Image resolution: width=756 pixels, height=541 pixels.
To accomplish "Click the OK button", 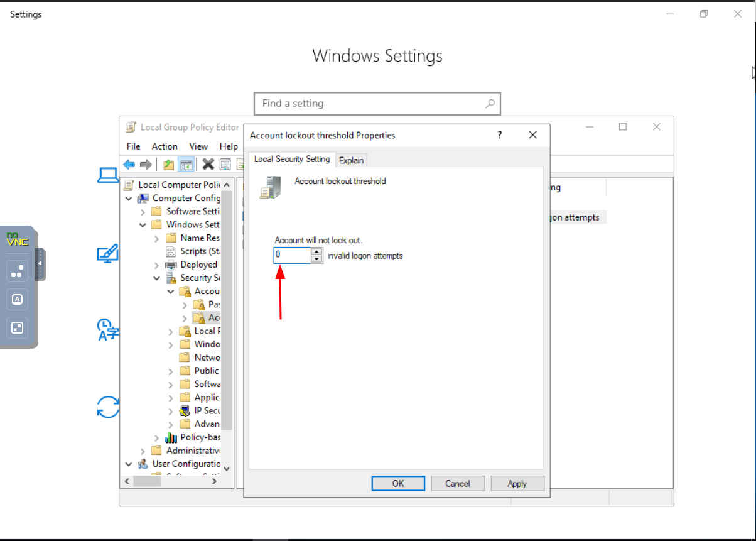I will (x=398, y=483).
